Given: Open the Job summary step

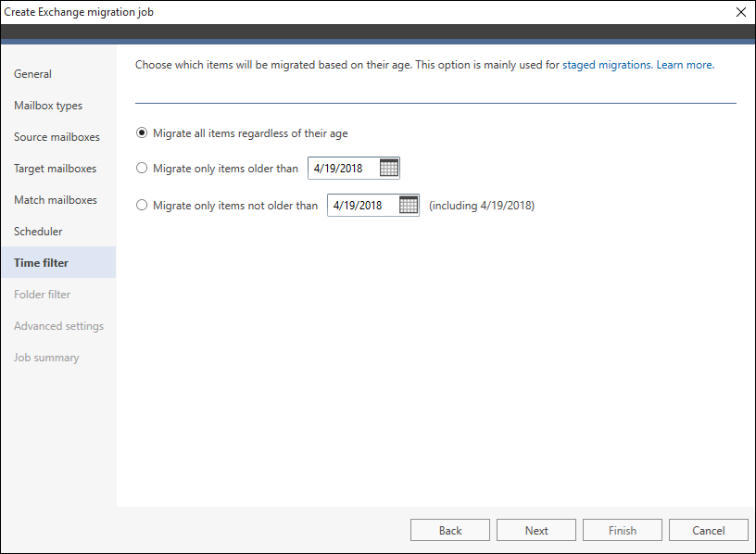Looking at the screenshot, I should pyautogui.click(x=58, y=358).
